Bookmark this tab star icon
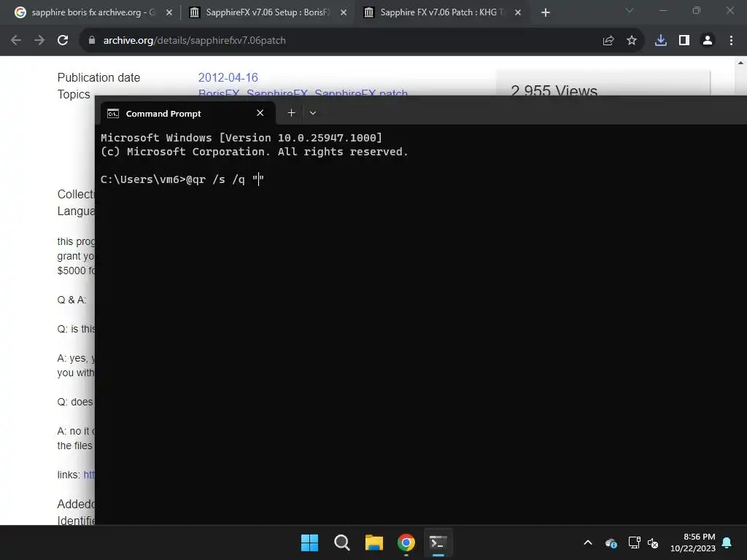Screen dimensions: 747x560 632,41
